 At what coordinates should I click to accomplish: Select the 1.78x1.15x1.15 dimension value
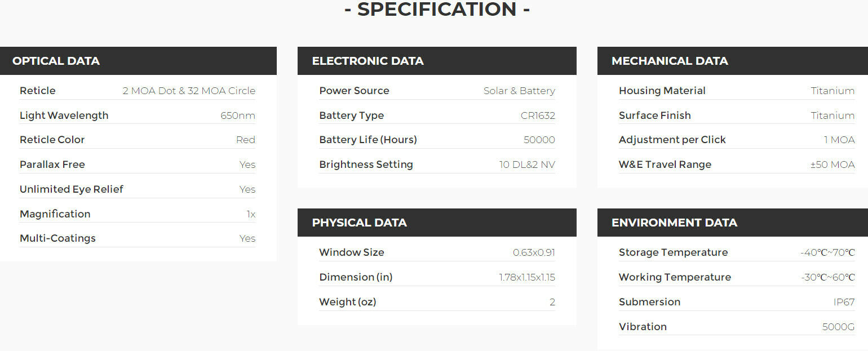click(527, 277)
